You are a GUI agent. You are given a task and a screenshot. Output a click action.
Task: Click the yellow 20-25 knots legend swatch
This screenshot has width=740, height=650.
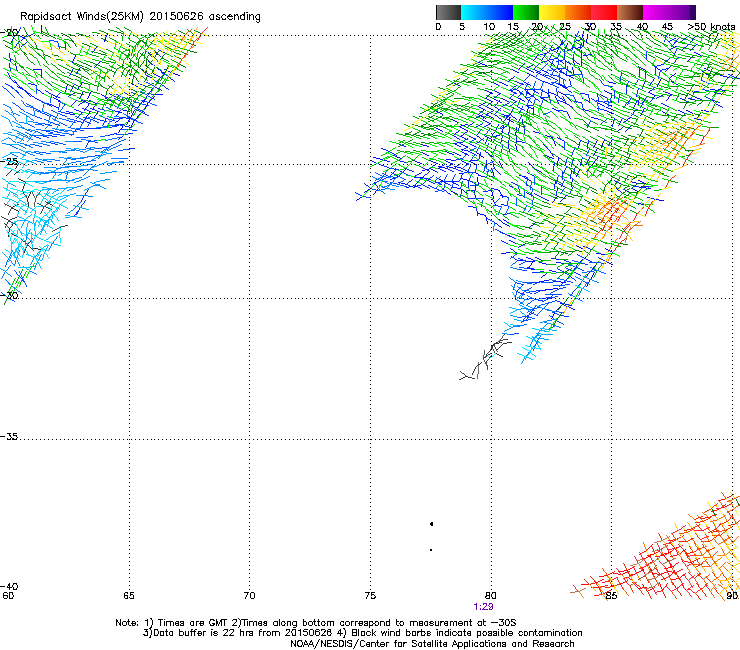[552, 12]
